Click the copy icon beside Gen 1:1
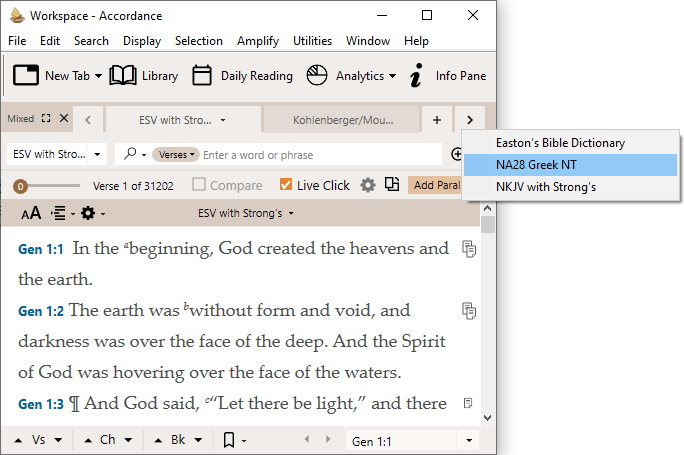The width and height of the screenshot is (684, 455). click(x=468, y=249)
